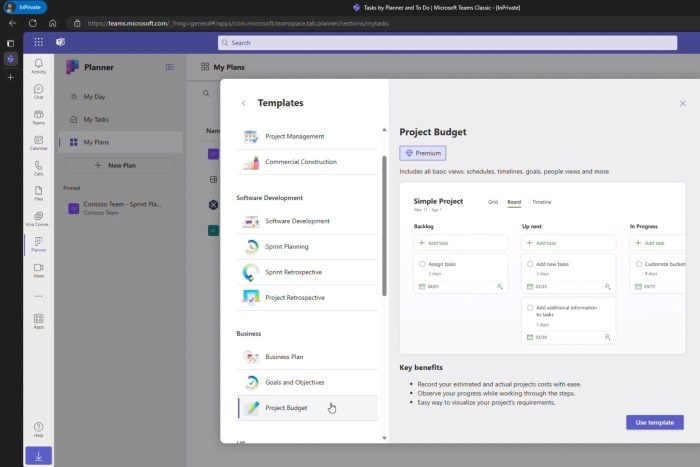The width and height of the screenshot is (700, 467).
Task: Select the Business Plan template
Action: click(307, 357)
